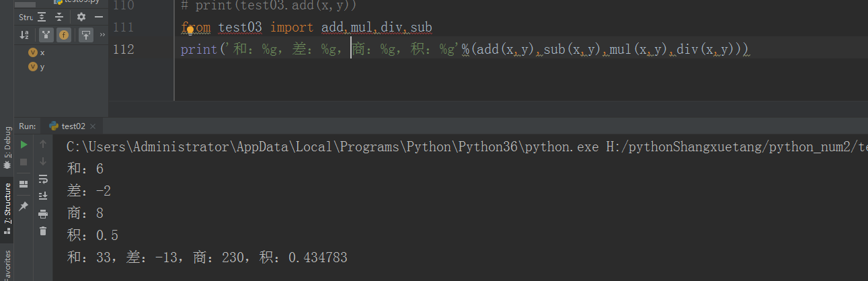This screenshot has width=868, height=281.
Task: Click the 'Run:' panel label
Action: coord(28,126)
